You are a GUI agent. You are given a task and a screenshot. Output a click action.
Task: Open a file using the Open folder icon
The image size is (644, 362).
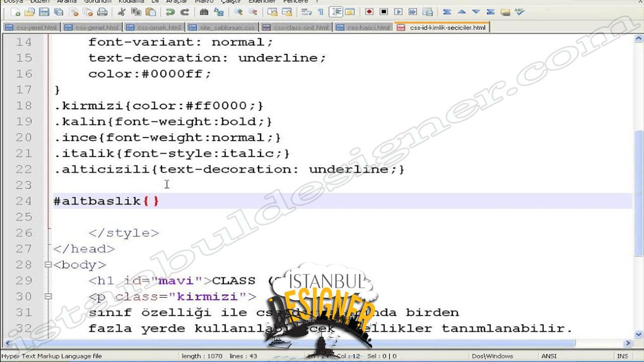[x=30, y=12]
